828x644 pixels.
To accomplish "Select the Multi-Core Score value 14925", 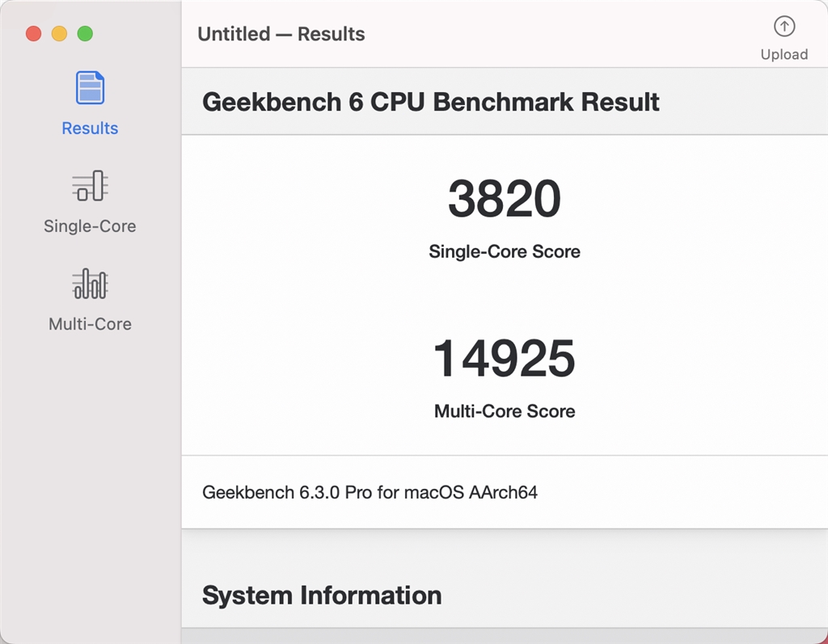I will tap(505, 358).
